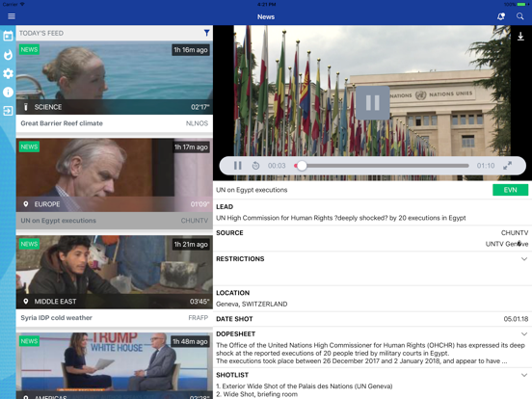Open the Today's Feed filter
The width and height of the screenshot is (532, 399).
pos(206,33)
